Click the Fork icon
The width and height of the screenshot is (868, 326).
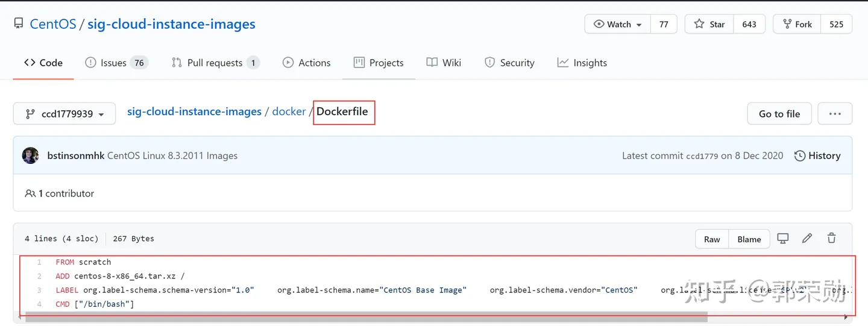point(787,24)
